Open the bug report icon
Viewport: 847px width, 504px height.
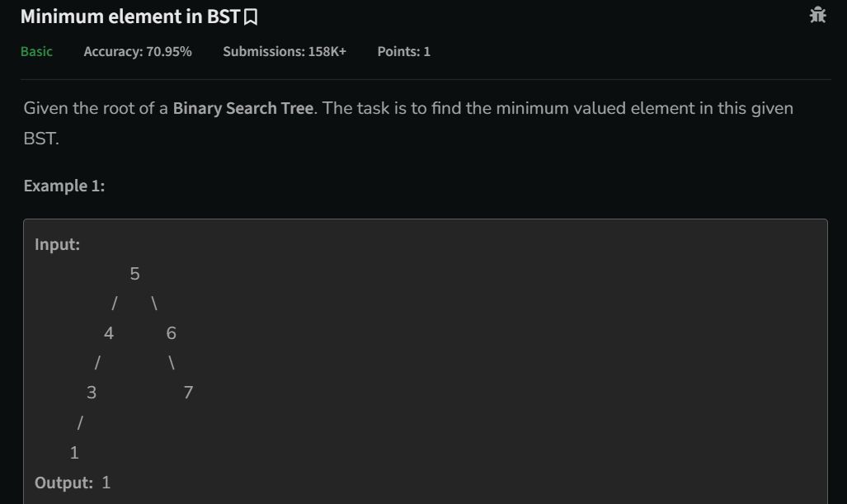pyautogui.click(x=818, y=15)
